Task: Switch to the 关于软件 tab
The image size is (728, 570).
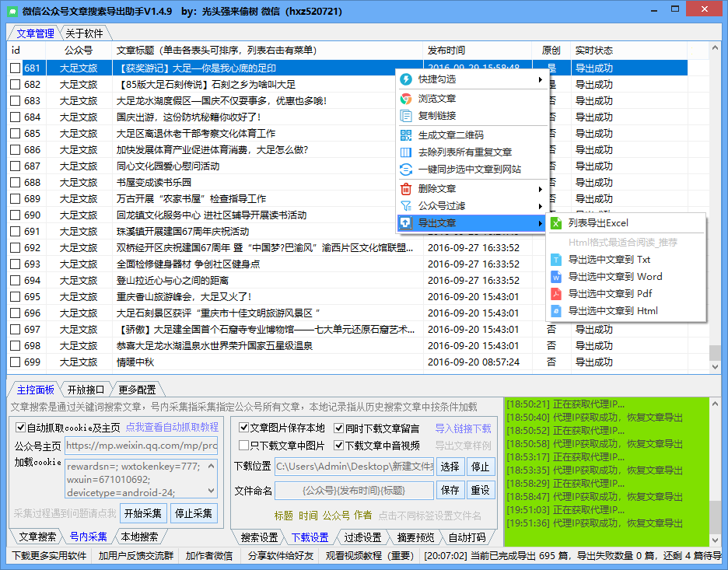Action: 84,33
